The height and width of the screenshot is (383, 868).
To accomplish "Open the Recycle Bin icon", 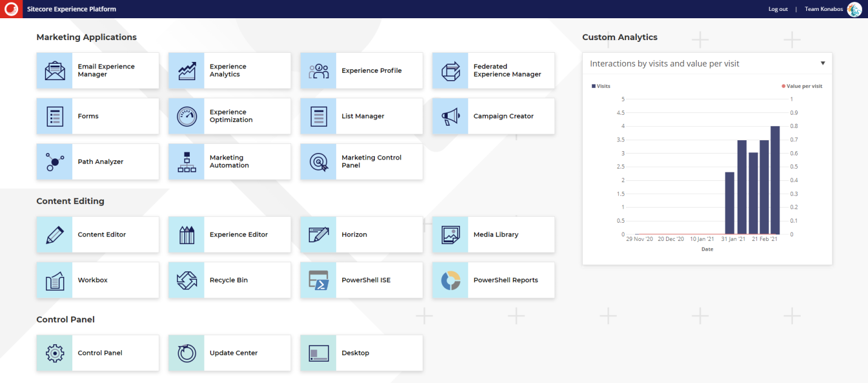I will coord(186,280).
